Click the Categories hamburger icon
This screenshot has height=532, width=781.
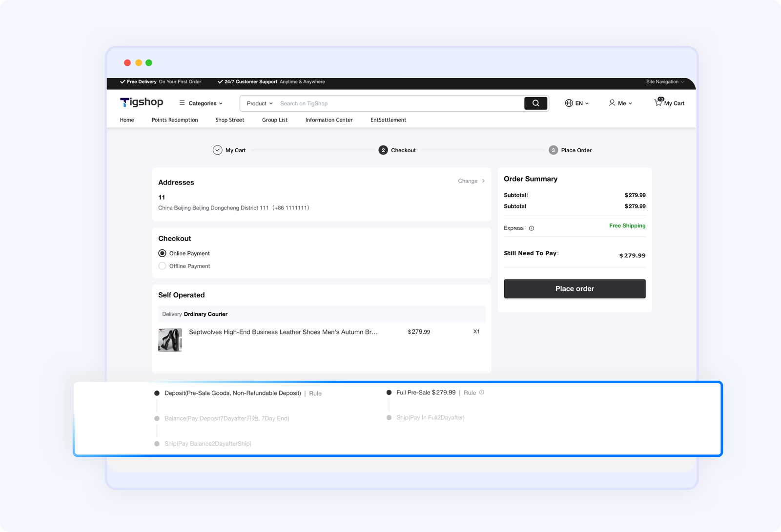(x=182, y=103)
